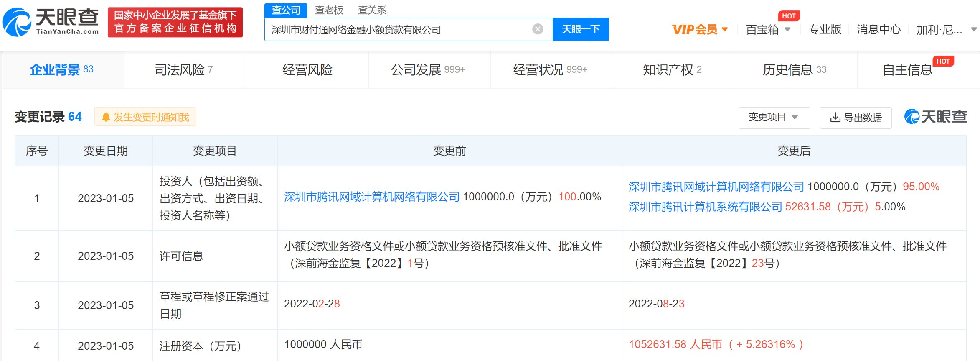Open the 加利·尼... account dropdown
Viewport: 980px width, 361px height.
[946, 30]
